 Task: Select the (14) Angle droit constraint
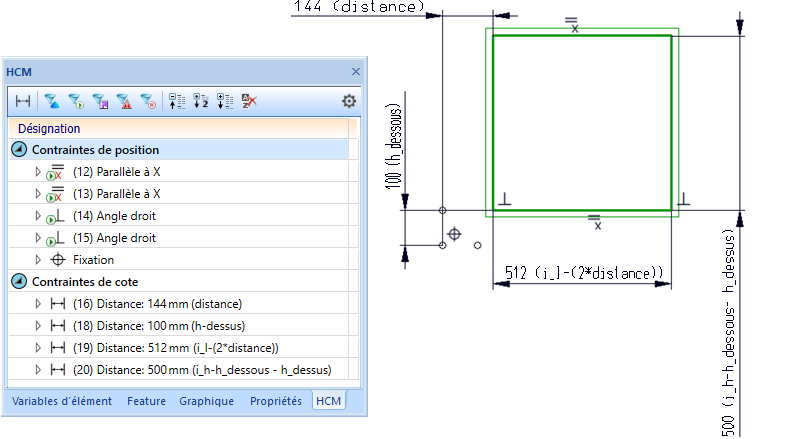(x=114, y=216)
